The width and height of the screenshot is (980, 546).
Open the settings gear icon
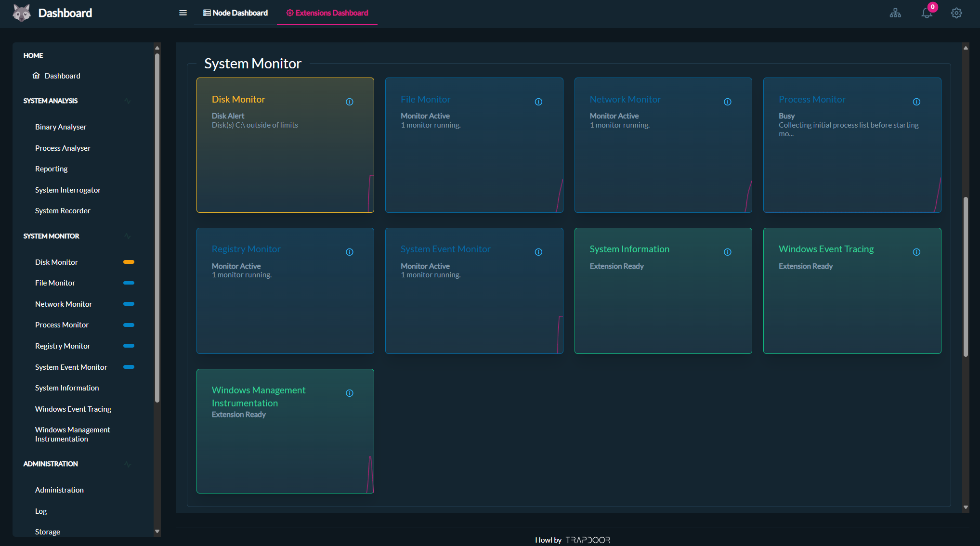(956, 13)
